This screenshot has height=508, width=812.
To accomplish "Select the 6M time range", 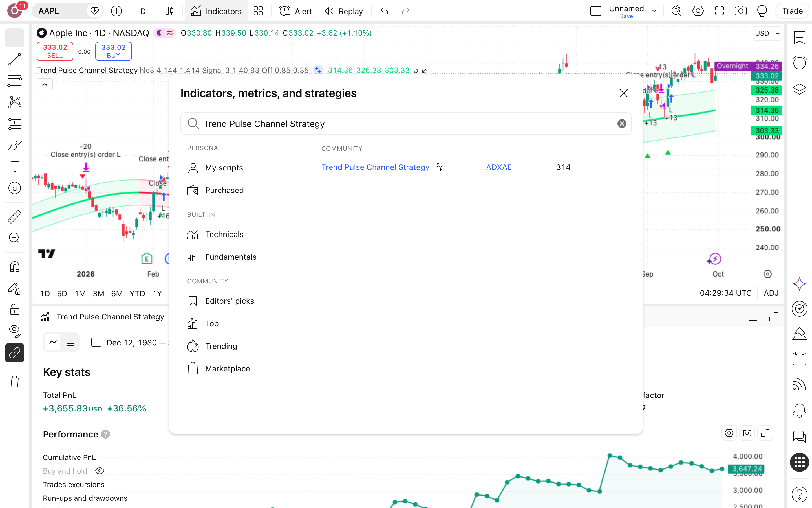I will (x=116, y=293).
